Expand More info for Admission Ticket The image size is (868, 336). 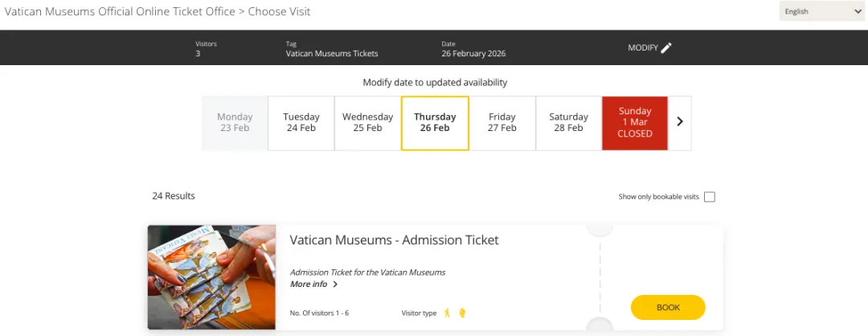click(x=309, y=285)
